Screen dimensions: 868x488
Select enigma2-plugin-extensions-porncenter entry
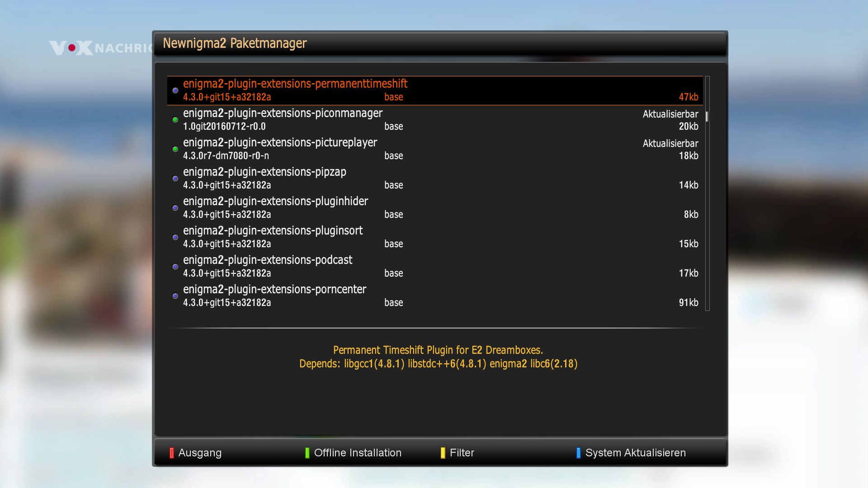[x=435, y=296]
